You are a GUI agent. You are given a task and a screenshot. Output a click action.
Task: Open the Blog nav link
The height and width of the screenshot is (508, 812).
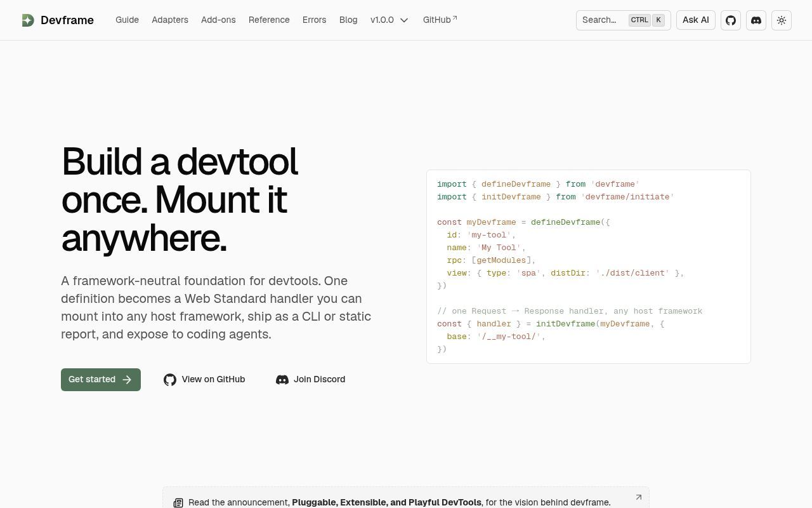point(348,20)
